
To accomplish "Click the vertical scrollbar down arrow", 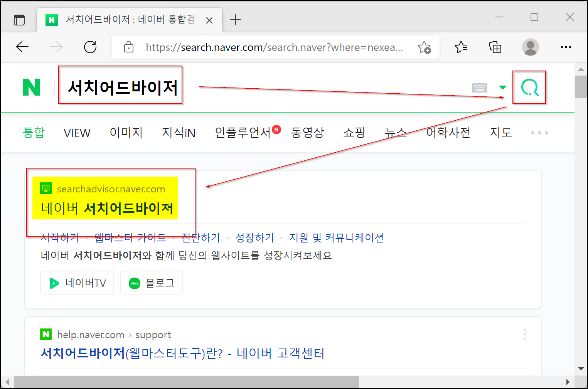I will coord(581,369).
